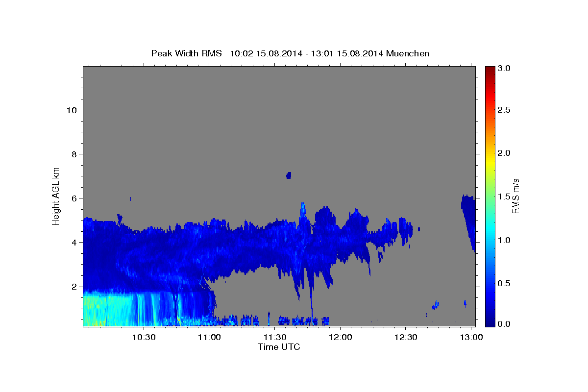Click the height axis label 2

pos(75,287)
